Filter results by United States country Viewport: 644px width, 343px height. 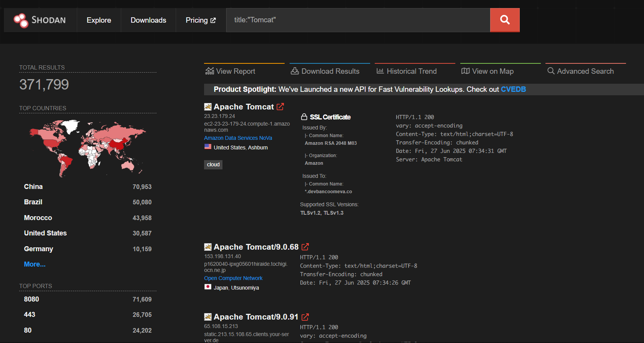coord(45,233)
